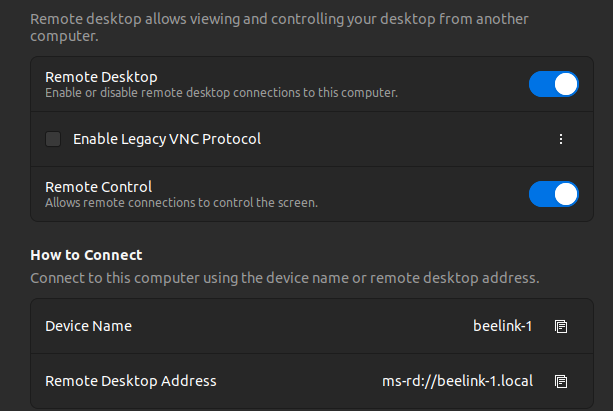Click empty space in Device Name row
613x411 pixels.
[x=300, y=326]
